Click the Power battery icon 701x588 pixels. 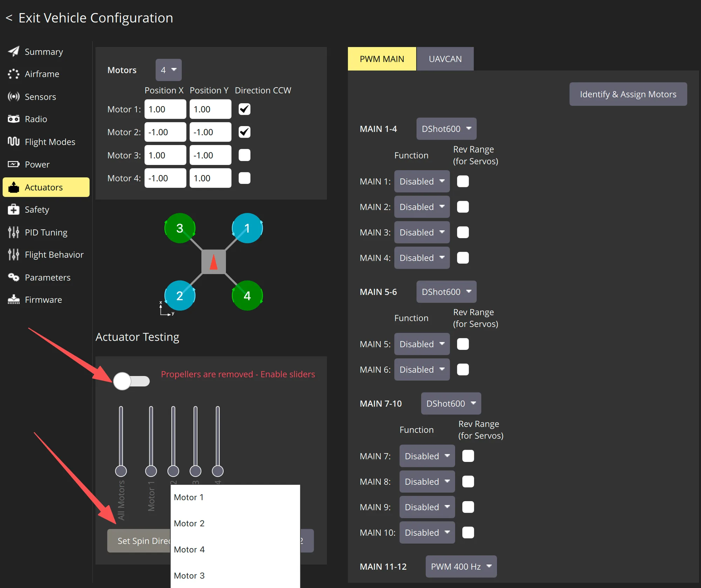(x=14, y=164)
